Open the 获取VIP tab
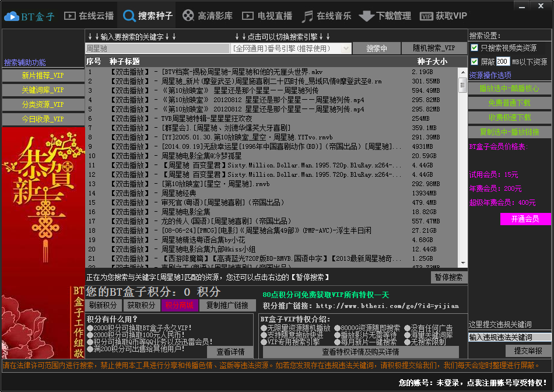 pyautogui.click(x=443, y=16)
